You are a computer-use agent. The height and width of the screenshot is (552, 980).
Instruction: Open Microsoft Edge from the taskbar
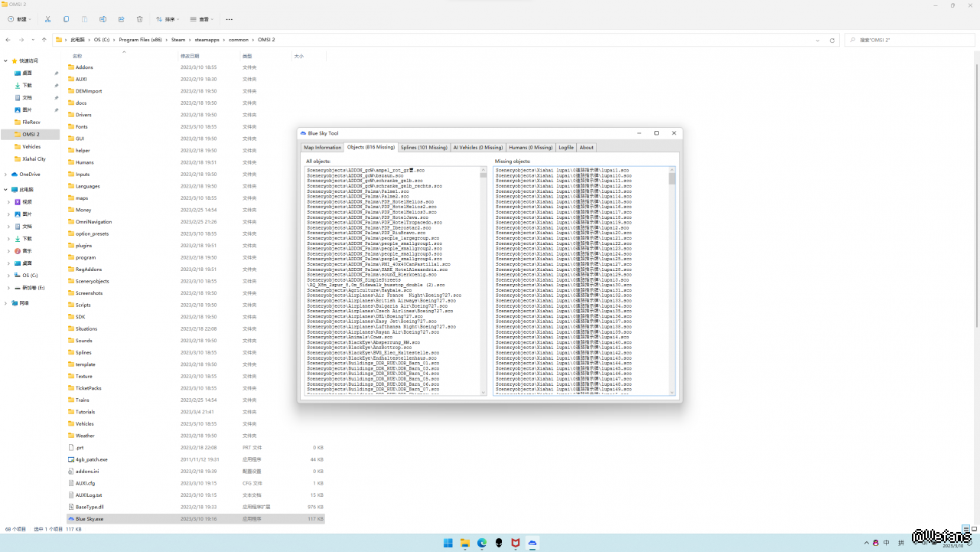click(482, 543)
